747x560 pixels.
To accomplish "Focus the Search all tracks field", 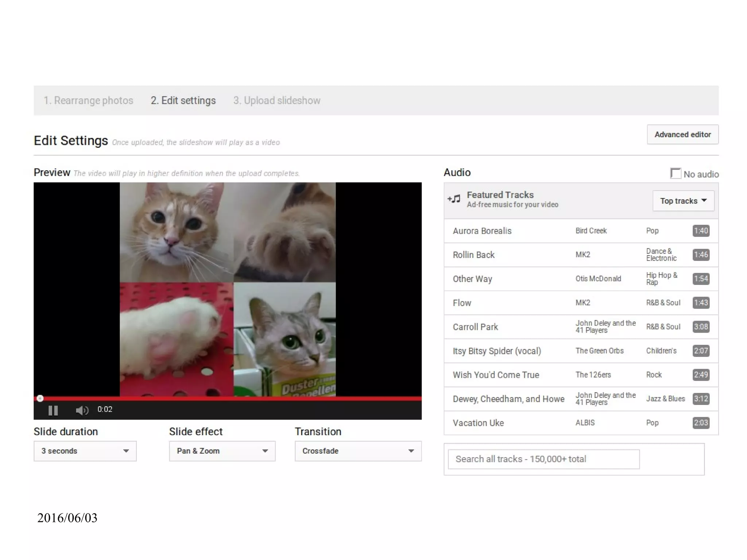I will pos(543,459).
